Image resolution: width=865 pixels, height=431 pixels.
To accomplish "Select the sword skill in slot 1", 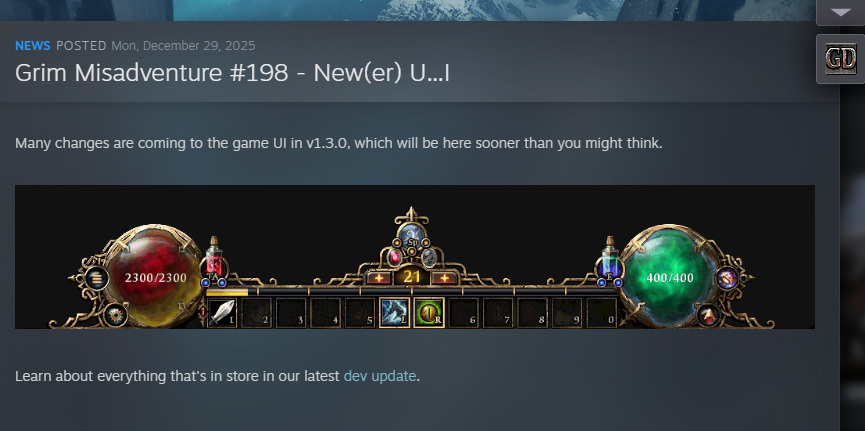I will coord(222,313).
